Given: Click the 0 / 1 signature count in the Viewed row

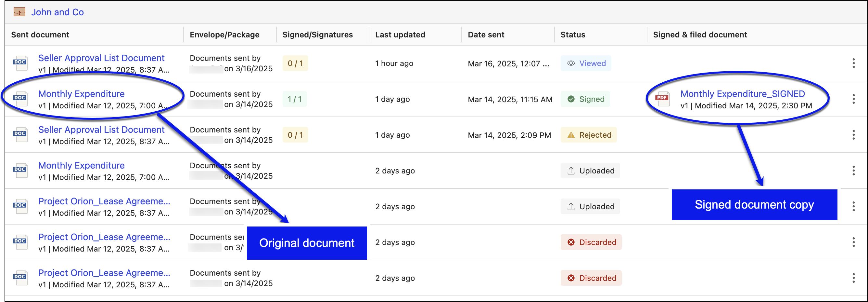Looking at the screenshot, I should point(295,63).
